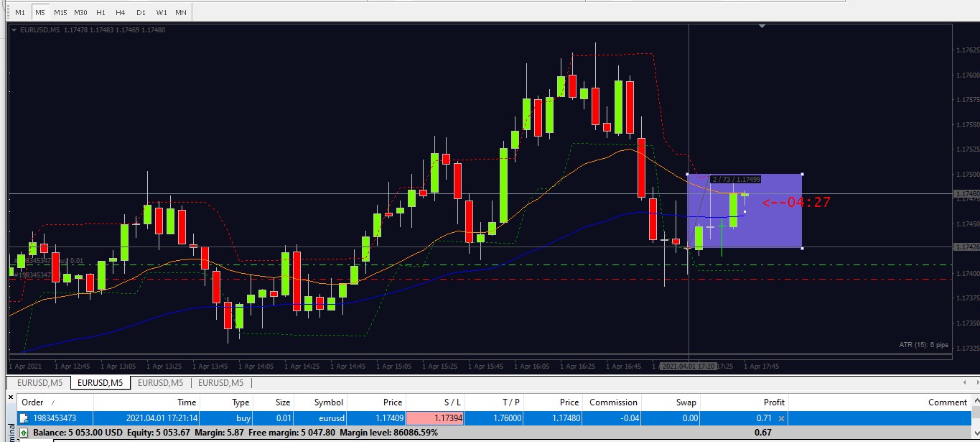
Task: Switch chart to MN monthly timeframe
Action: pos(182,13)
